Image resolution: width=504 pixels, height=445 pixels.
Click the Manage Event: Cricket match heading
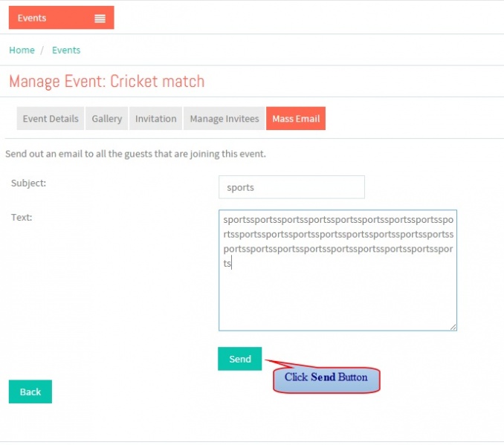tap(107, 81)
